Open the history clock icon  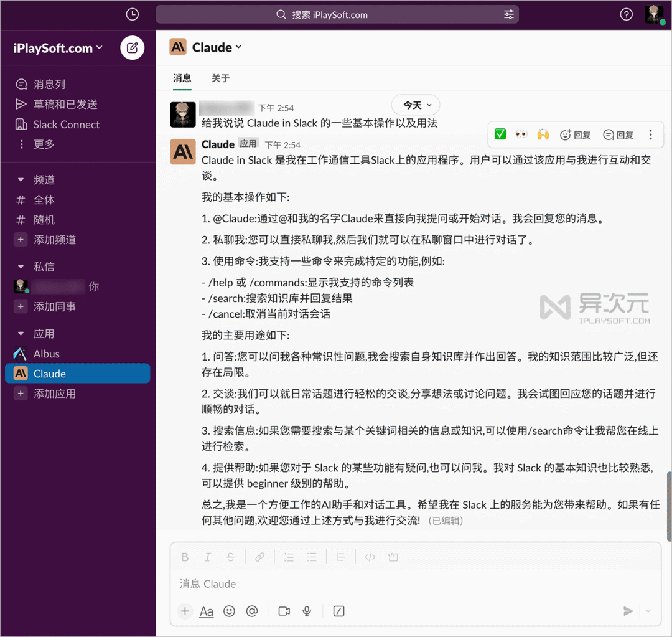point(133,14)
